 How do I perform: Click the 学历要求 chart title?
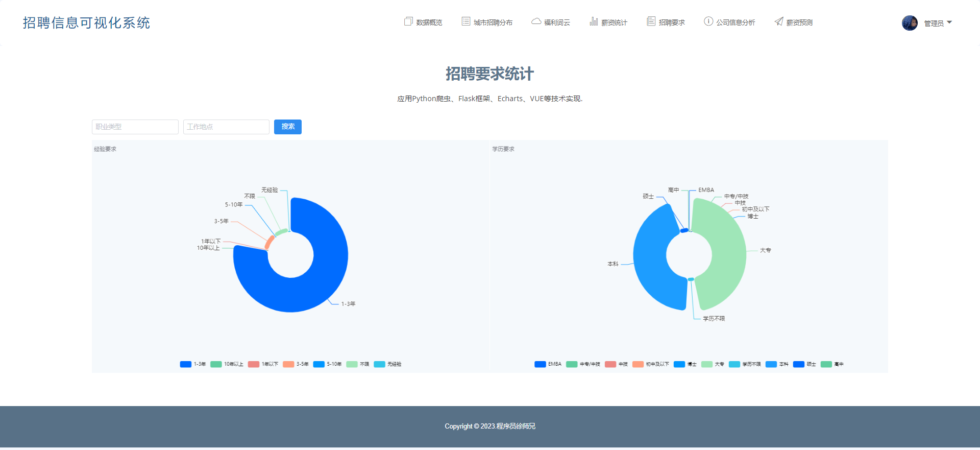[503, 149]
